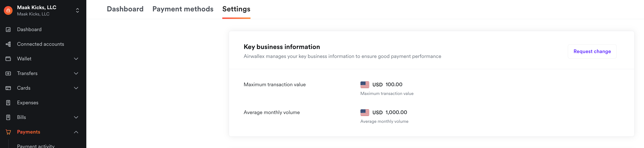The height and width of the screenshot is (148, 644).
Task: Open Payment activity in sidebar
Action: [36, 146]
